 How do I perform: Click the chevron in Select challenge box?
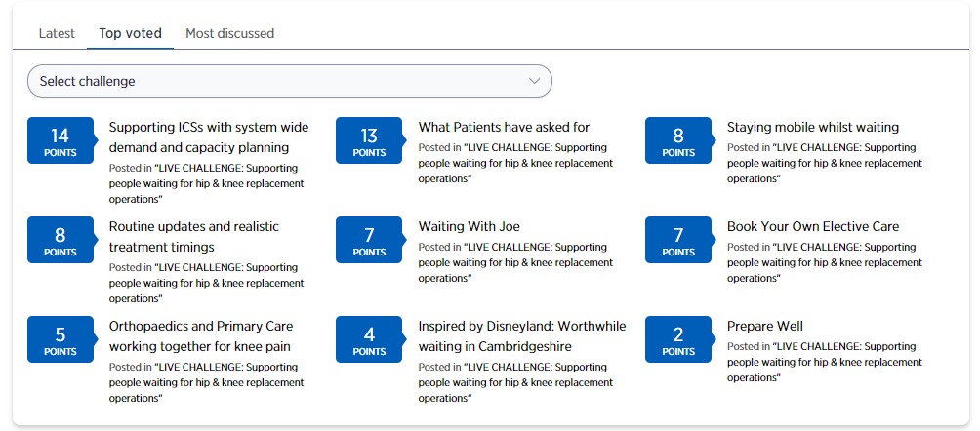tap(534, 81)
